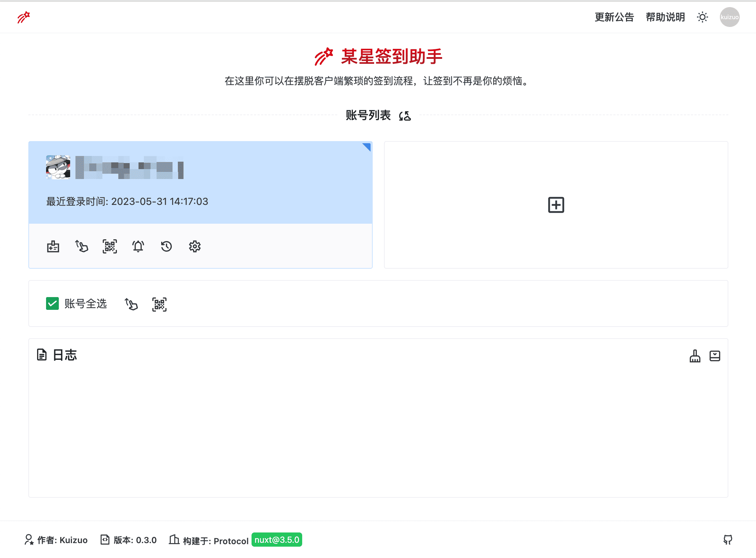Select the sign-in badge icon on the account card
Image resolution: width=756 pixels, height=558 pixels.
pyautogui.click(x=53, y=246)
